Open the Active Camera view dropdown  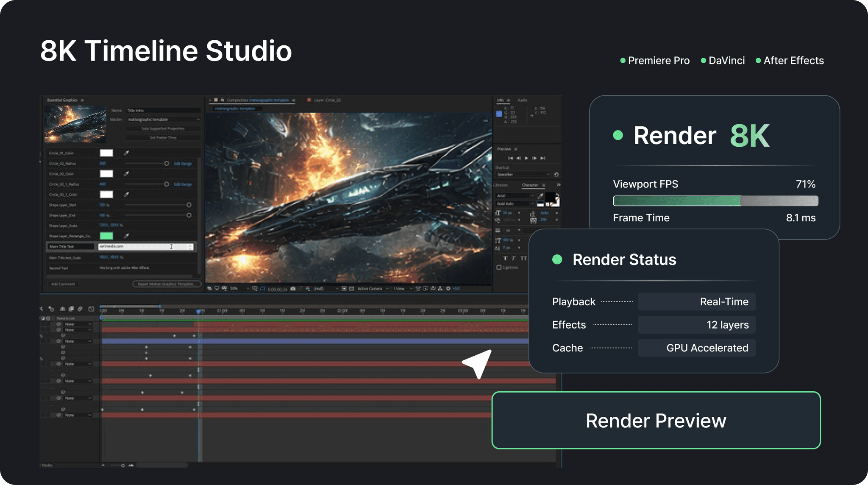coord(372,289)
